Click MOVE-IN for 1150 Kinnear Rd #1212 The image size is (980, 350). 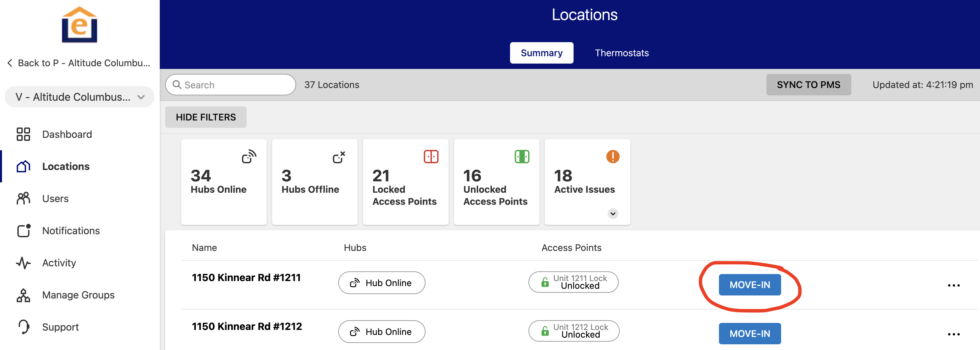[x=749, y=333]
